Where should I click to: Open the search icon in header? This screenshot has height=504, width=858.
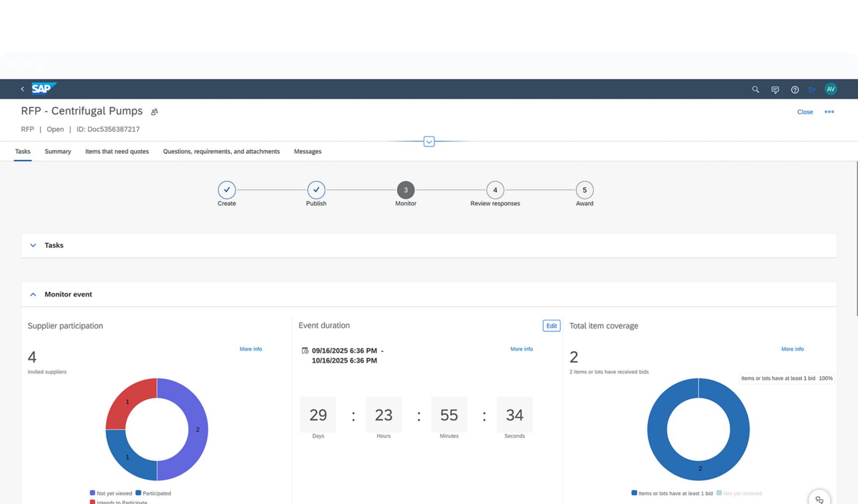755,89
